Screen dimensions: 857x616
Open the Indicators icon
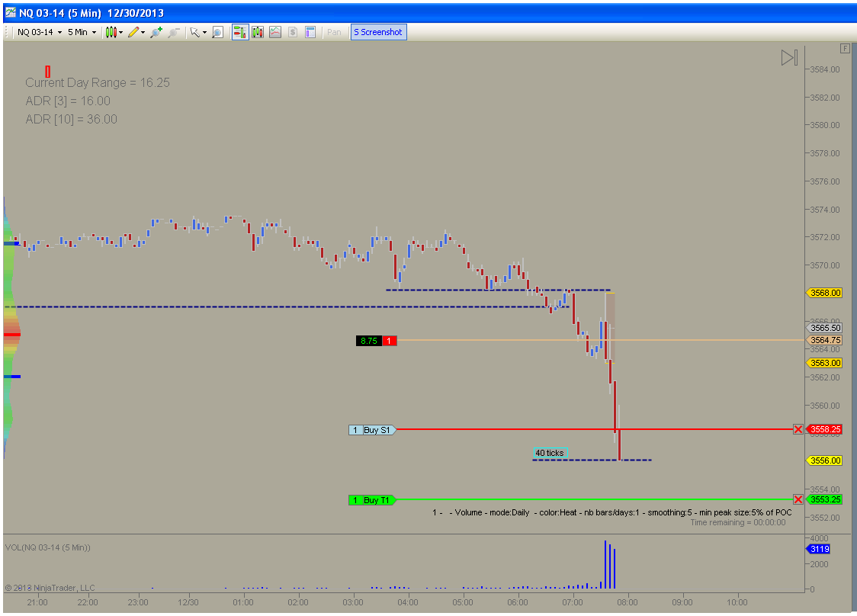click(x=275, y=32)
